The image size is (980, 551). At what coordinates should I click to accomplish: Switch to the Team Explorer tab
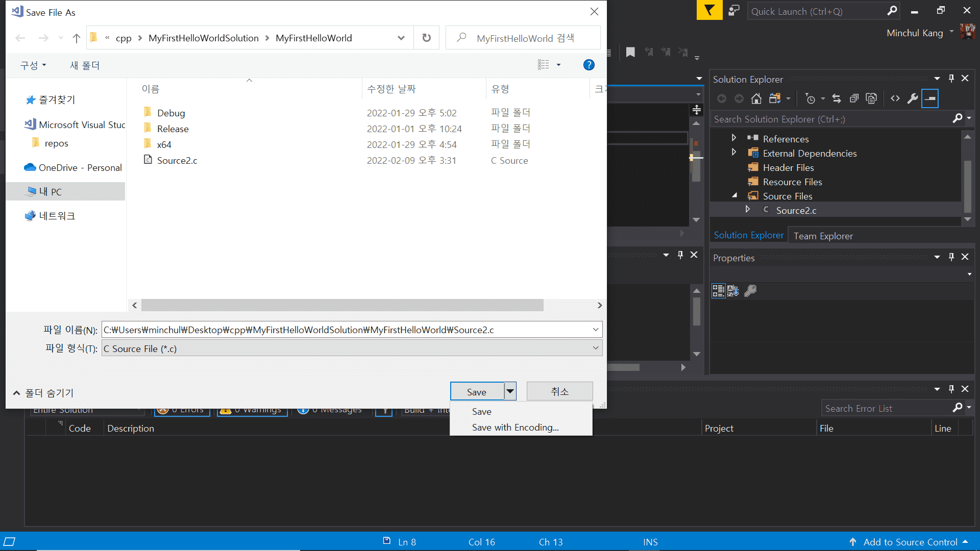[823, 236]
